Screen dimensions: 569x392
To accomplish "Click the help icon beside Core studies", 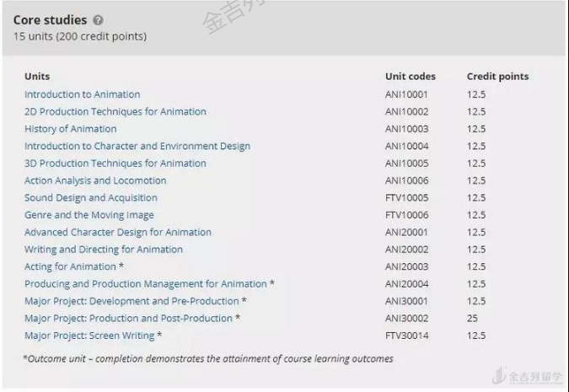I will [99, 20].
